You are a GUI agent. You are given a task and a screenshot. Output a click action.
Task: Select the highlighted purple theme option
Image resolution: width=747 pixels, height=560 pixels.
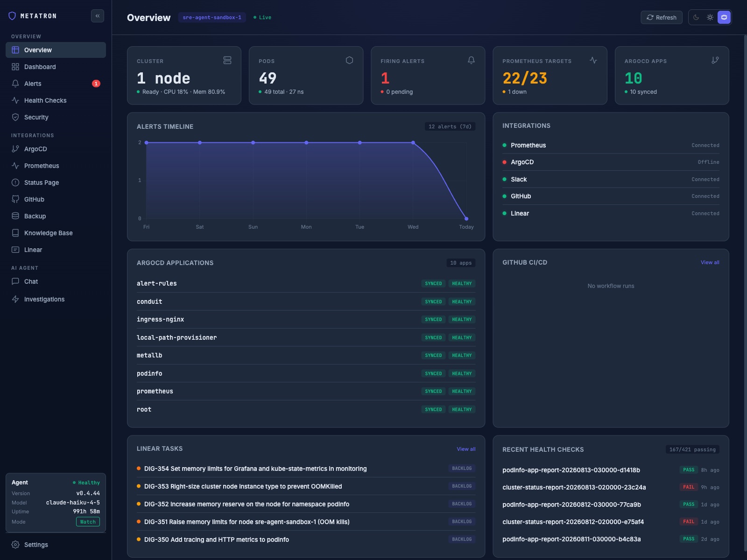click(724, 17)
